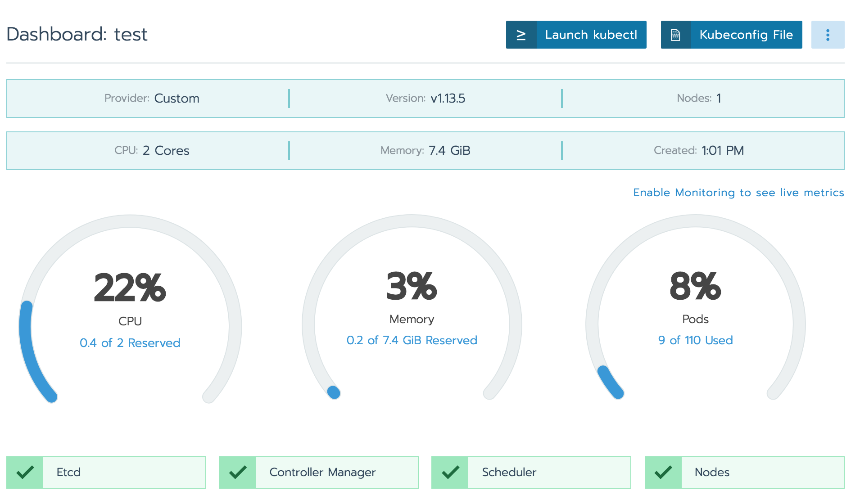Click the Provider value 'Custom'
Viewport: 860px width, 504px height.
pyautogui.click(x=177, y=99)
